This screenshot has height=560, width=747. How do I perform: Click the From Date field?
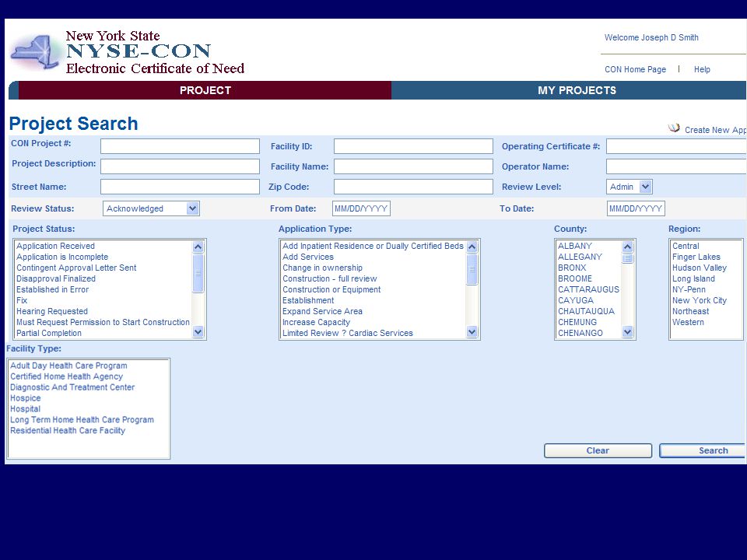(361, 208)
